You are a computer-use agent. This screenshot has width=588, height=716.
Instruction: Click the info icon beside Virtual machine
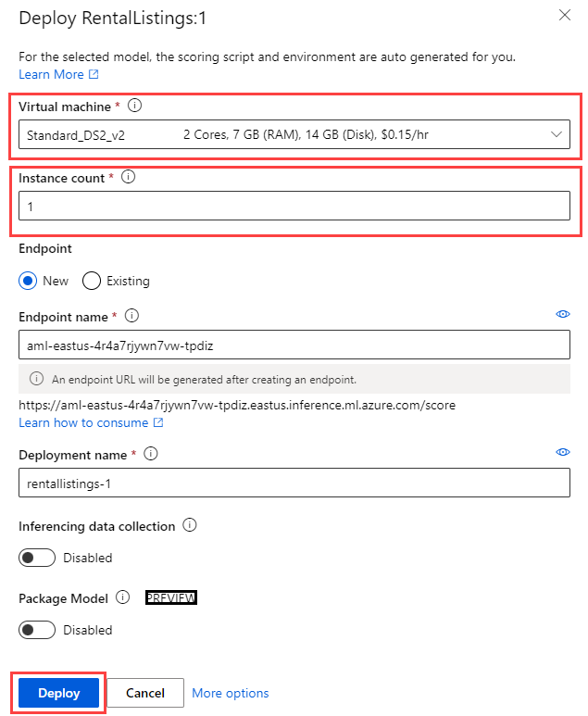pyautogui.click(x=135, y=107)
